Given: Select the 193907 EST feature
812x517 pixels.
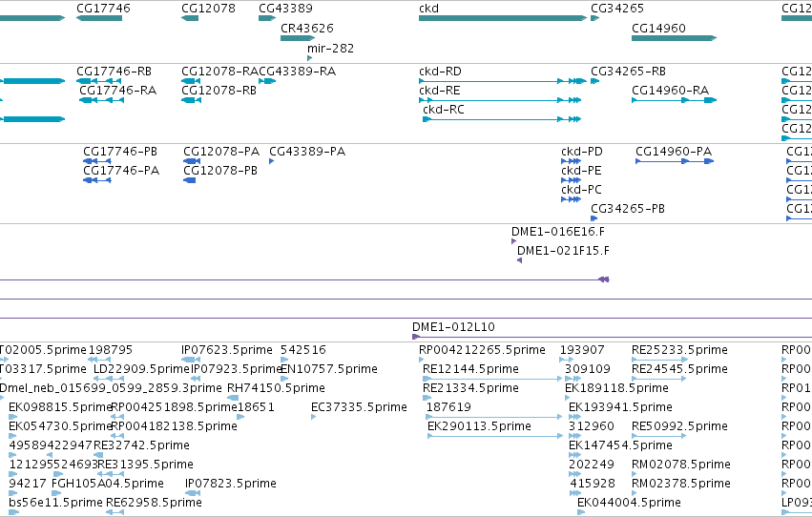Looking at the screenshot, I should pyautogui.click(x=567, y=360).
